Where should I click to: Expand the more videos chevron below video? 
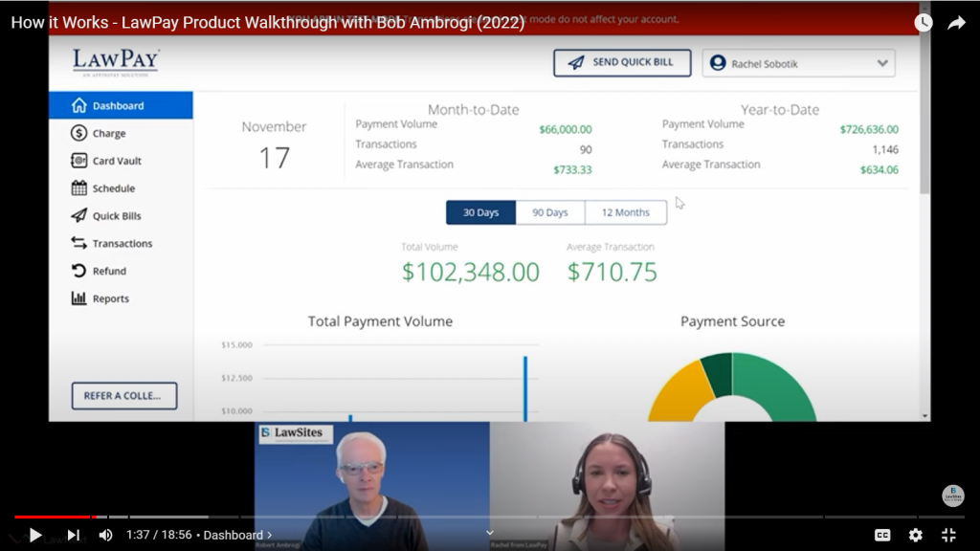[490, 533]
